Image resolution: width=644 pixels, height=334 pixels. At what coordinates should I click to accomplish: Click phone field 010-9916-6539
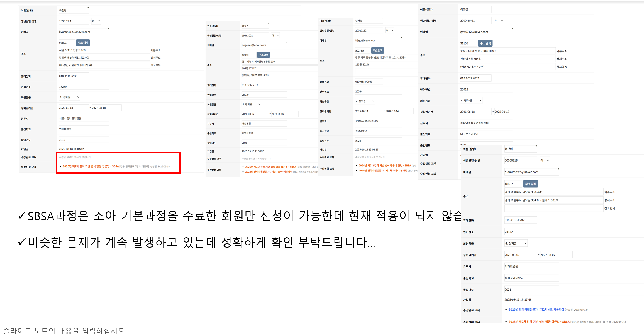(x=74, y=76)
